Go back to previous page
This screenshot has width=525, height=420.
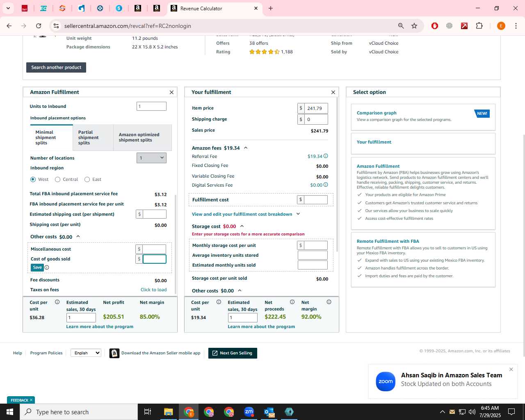click(9, 26)
